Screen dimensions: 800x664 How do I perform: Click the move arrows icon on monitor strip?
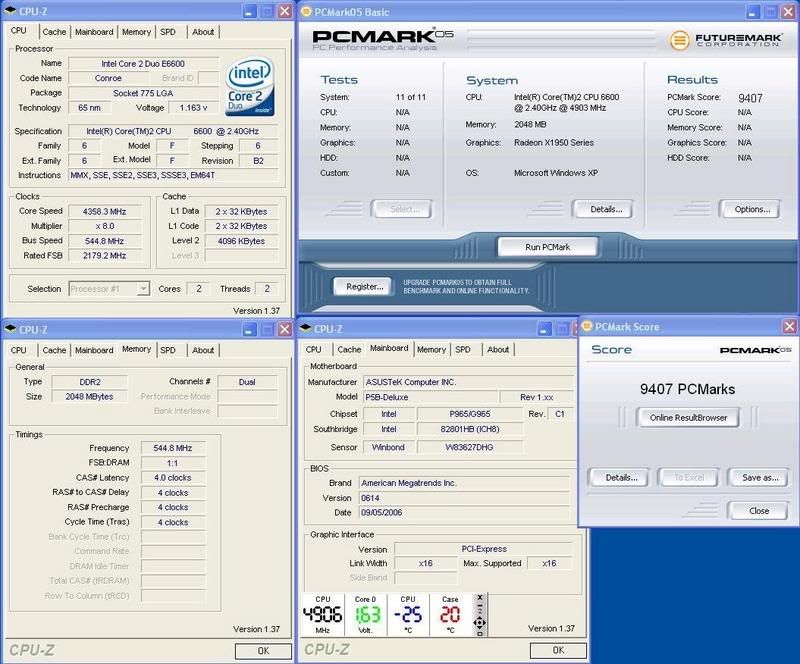pyautogui.click(x=480, y=622)
